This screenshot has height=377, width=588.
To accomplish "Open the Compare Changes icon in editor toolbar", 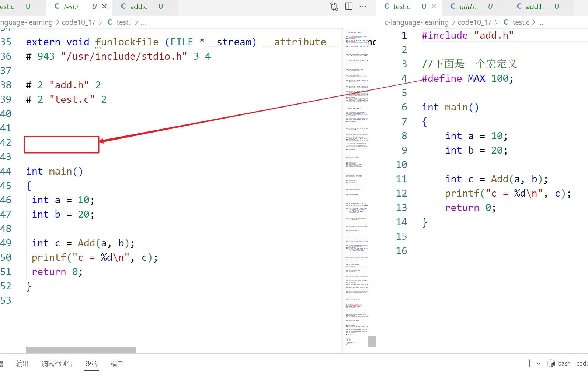I will [334, 6].
